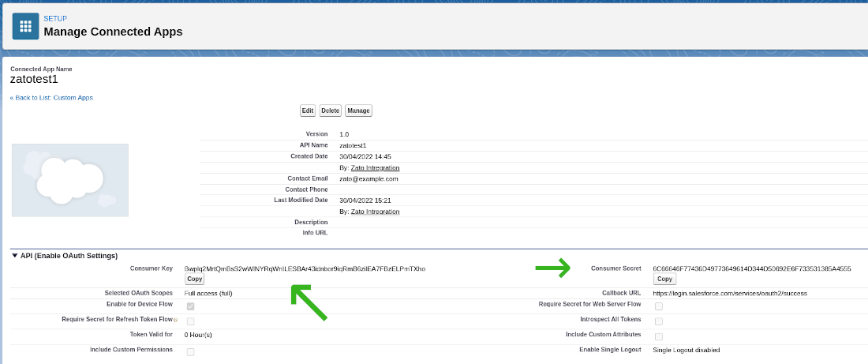Toggle Introspect All Tokens checkbox

(x=659, y=321)
